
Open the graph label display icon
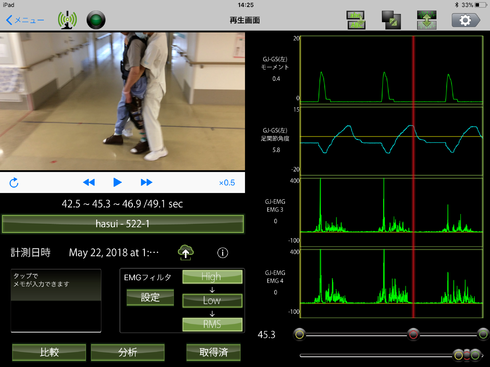(x=356, y=20)
